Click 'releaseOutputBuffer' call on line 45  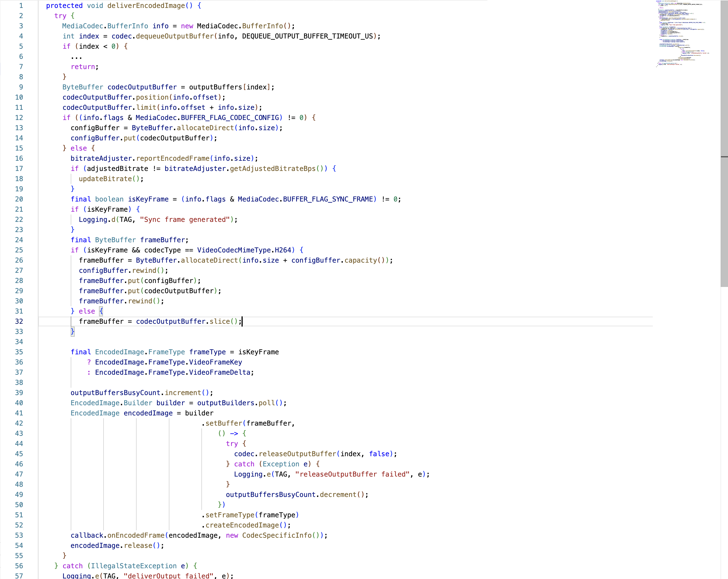[298, 454]
